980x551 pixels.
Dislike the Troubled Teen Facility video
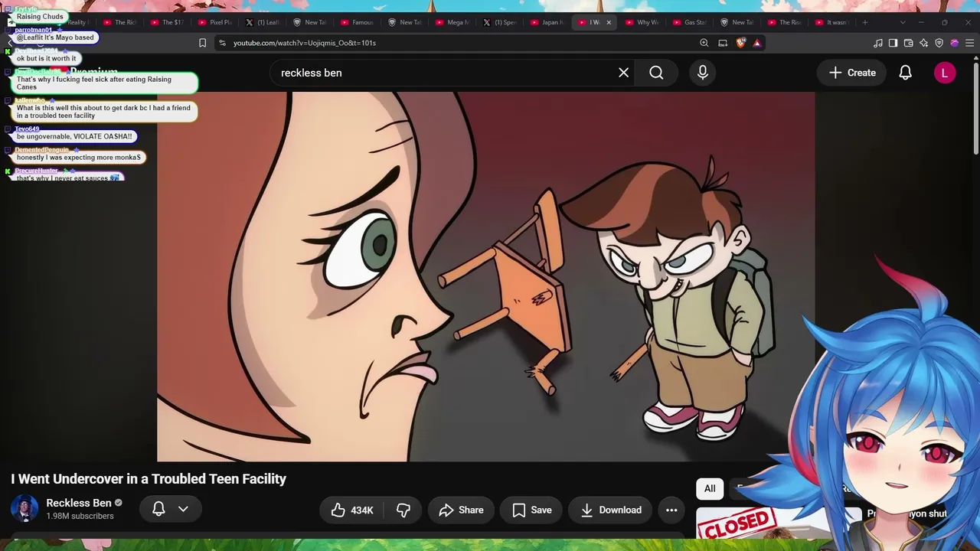403,510
